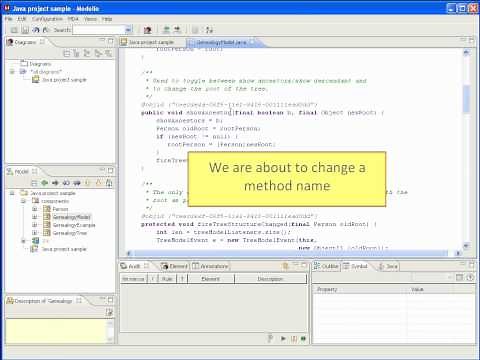Collapse the Java project sample root node in Model
480x360 pixels.
tap(12, 193)
